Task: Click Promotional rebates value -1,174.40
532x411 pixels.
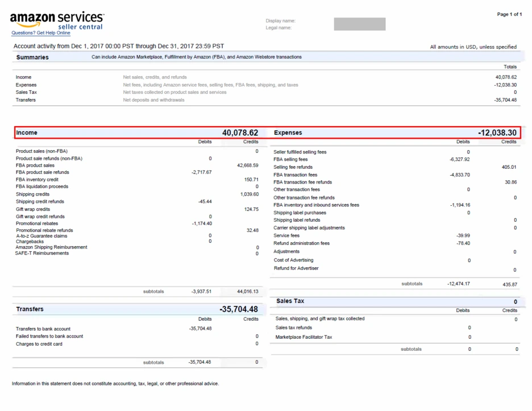Action: (202, 223)
